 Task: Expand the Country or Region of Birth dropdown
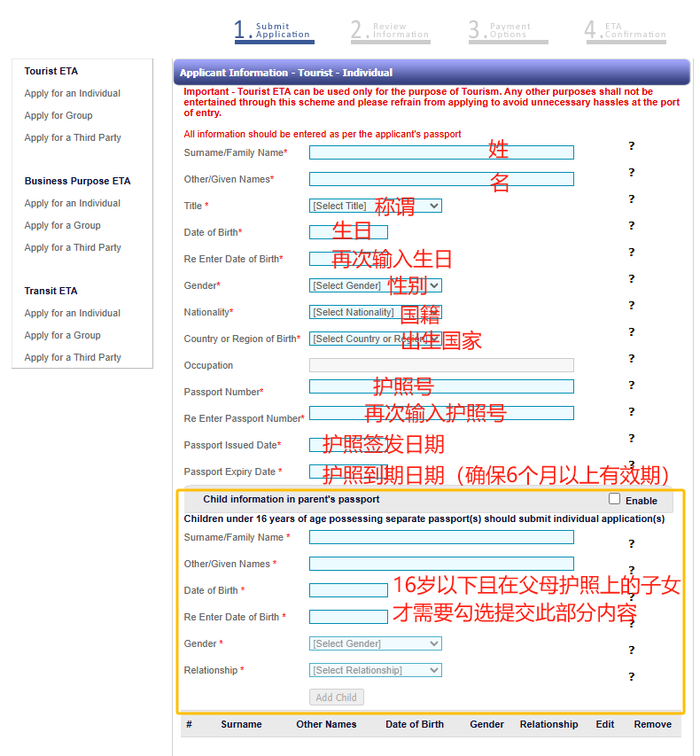pos(376,339)
